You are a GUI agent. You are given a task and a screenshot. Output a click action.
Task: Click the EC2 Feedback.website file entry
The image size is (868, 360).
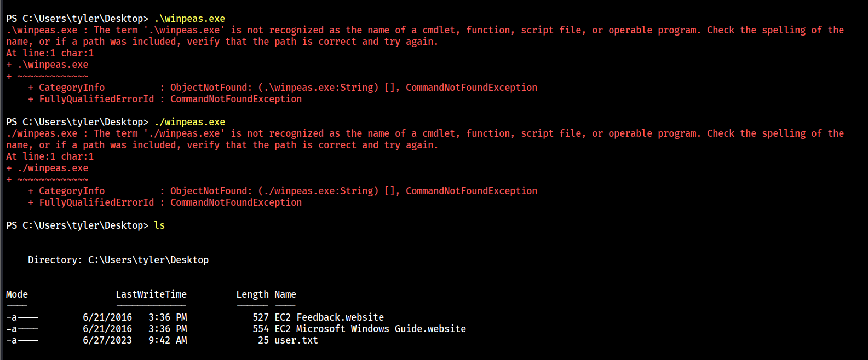coord(329,317)
